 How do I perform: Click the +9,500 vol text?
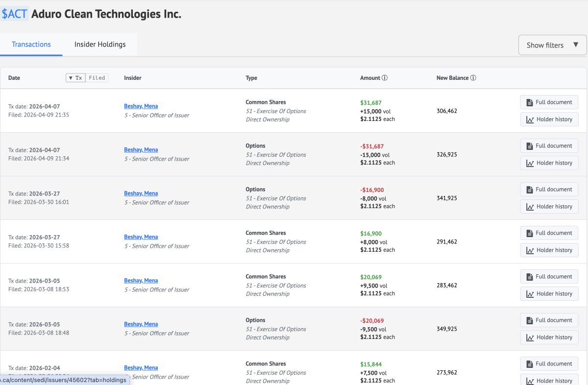374,286
